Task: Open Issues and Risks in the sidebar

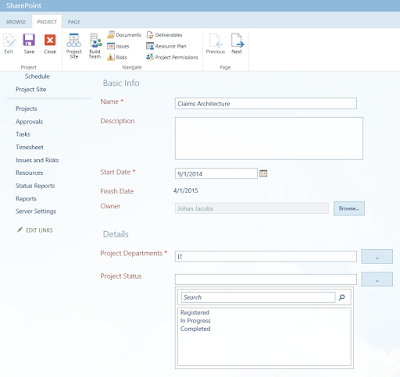Action: 37,160
